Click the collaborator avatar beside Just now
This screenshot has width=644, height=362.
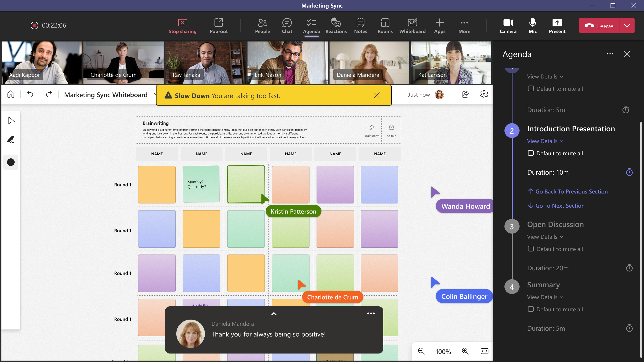pos(439,95)
